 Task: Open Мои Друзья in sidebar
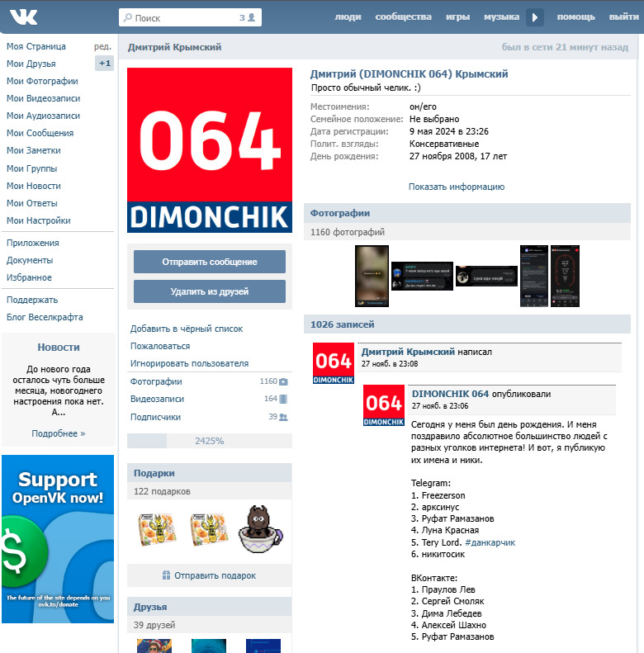click(31, 64)
